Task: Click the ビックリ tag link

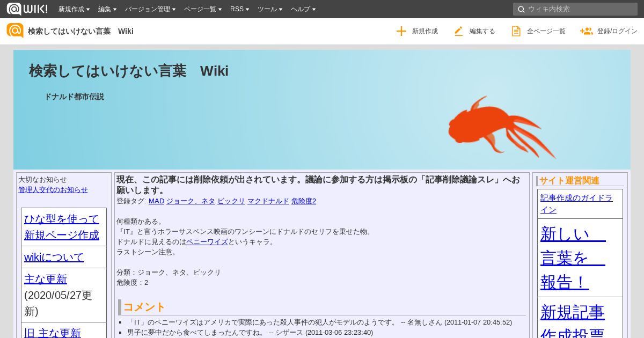Action: 231,201
